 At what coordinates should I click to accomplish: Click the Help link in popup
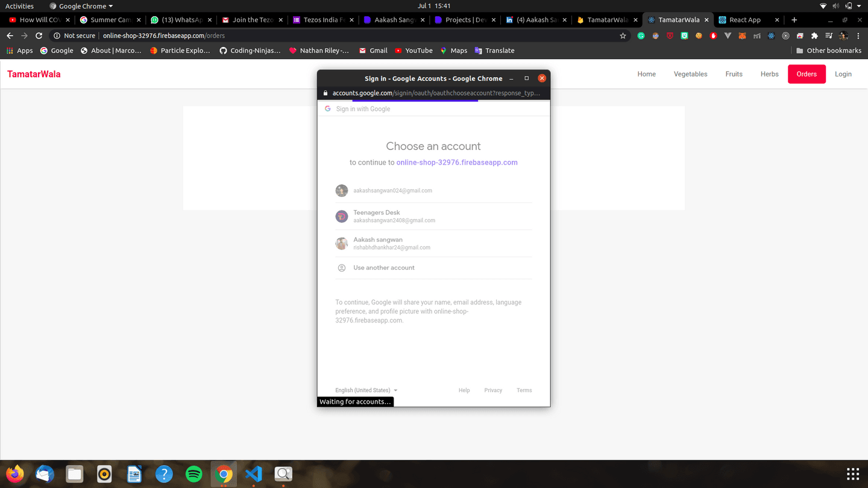click(464, 390)
